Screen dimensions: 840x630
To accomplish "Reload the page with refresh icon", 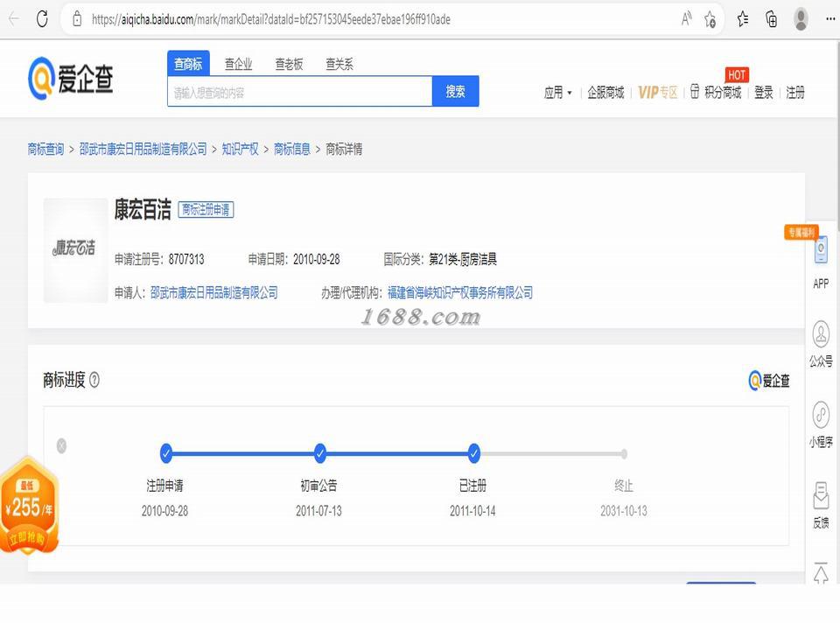I will [x=42, y=19].
